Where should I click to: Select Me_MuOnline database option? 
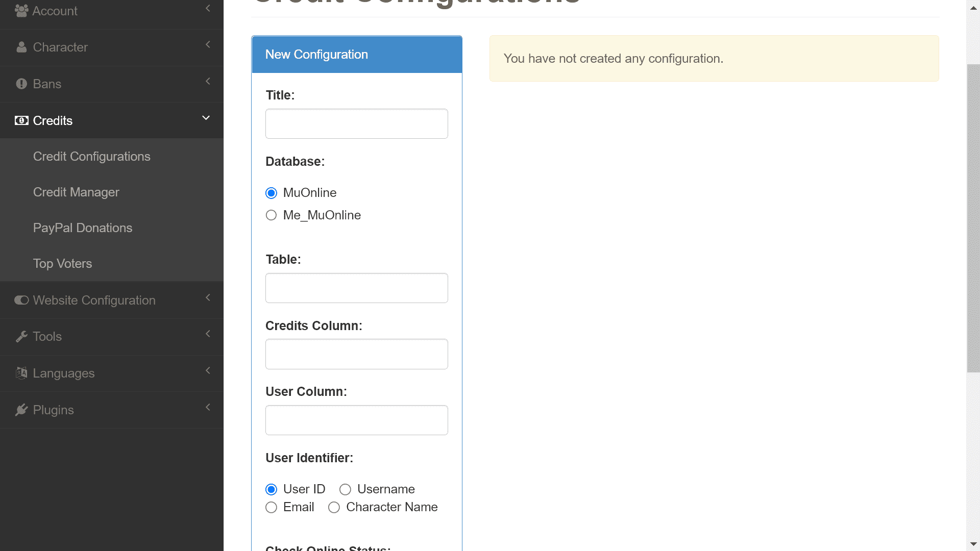pos(271,215)
